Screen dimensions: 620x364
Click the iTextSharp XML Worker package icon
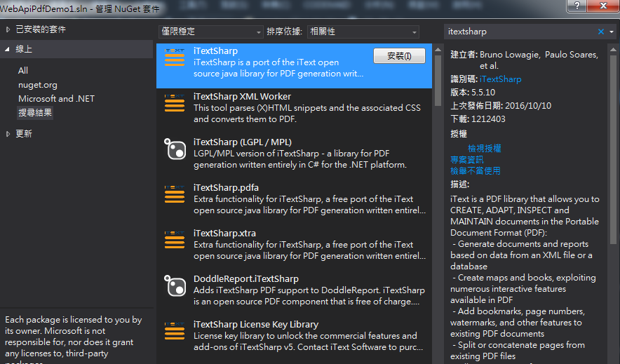pos(175,103)
